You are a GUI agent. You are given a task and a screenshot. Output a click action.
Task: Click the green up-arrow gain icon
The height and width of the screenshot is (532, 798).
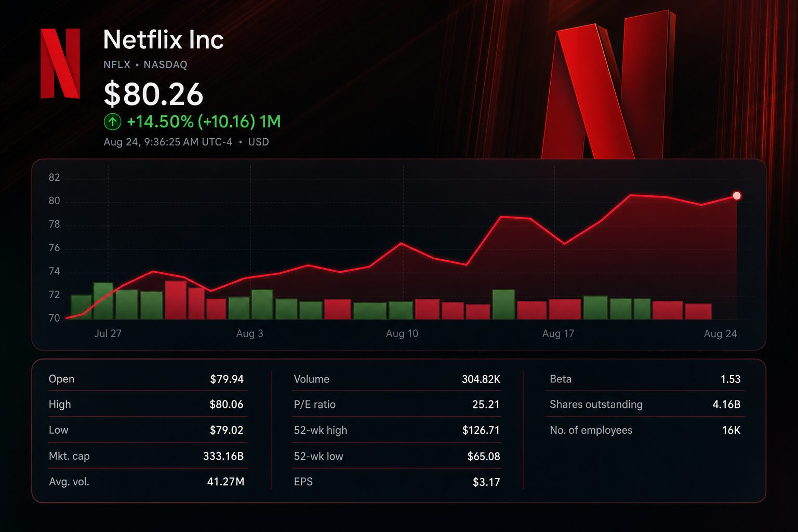tap(112, 122)
